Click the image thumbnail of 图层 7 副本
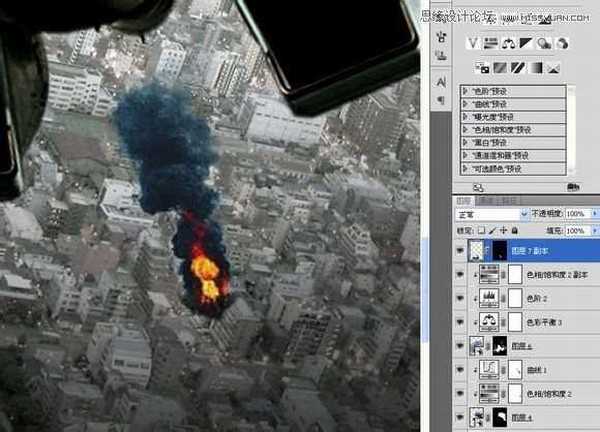Screen dimensions: 600x432 (x=476, y=251)
